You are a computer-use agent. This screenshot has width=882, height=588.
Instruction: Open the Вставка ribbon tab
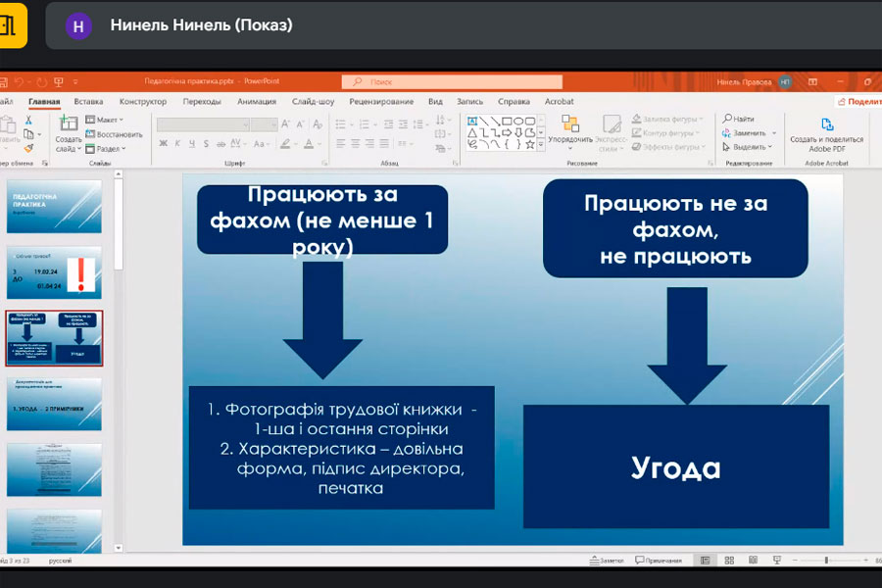(88, 101)
